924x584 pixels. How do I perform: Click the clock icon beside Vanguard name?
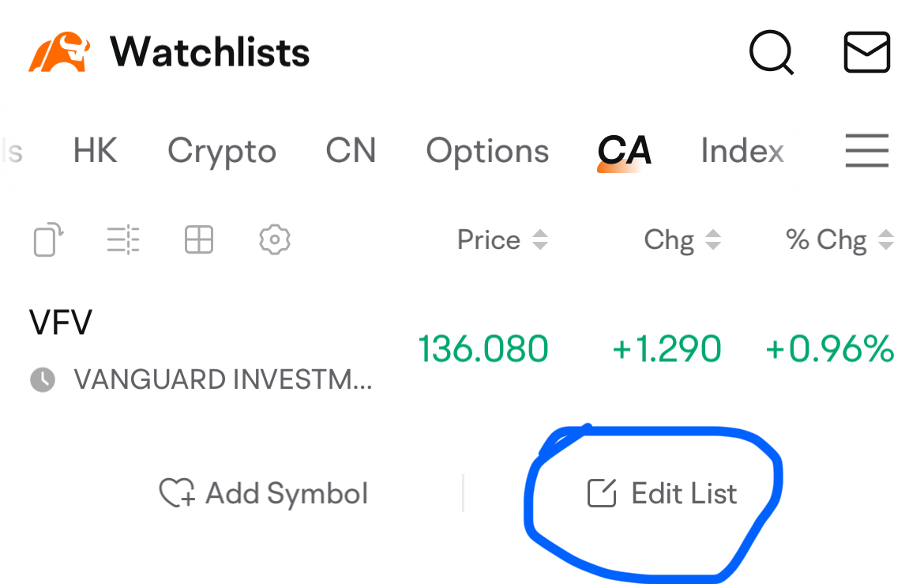pos(43,379)
